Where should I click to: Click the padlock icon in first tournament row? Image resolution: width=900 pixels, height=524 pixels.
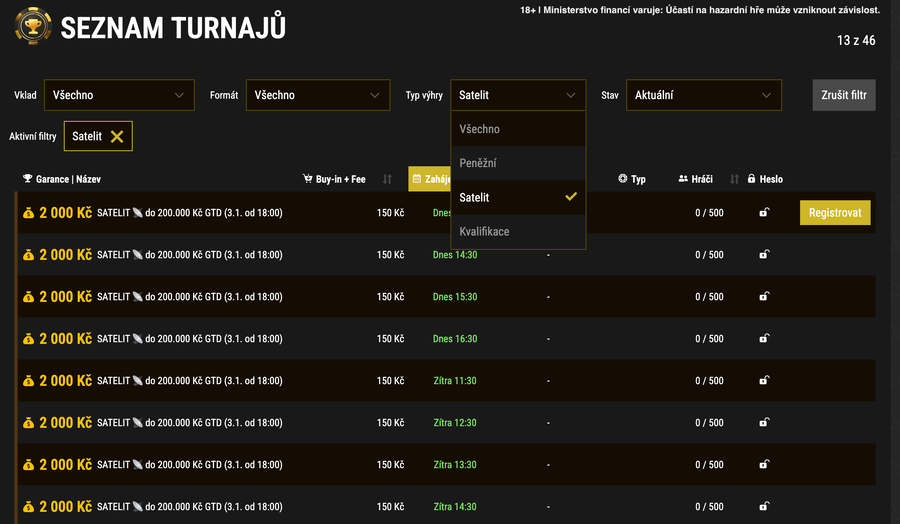pos(764,213)
